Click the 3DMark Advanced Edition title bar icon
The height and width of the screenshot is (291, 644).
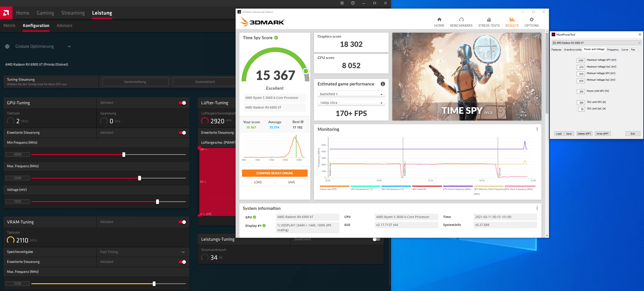pos(239,12)
